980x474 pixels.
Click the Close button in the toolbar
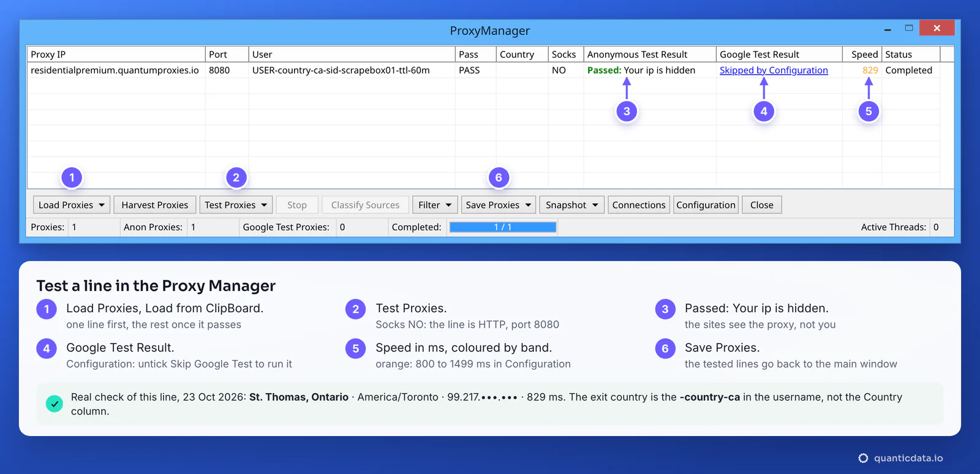coord(762,205)
